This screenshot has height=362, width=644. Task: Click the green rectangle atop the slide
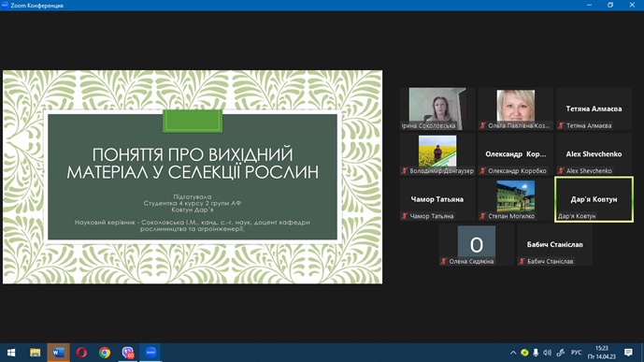pyautogui.click(x=193, y=121)
